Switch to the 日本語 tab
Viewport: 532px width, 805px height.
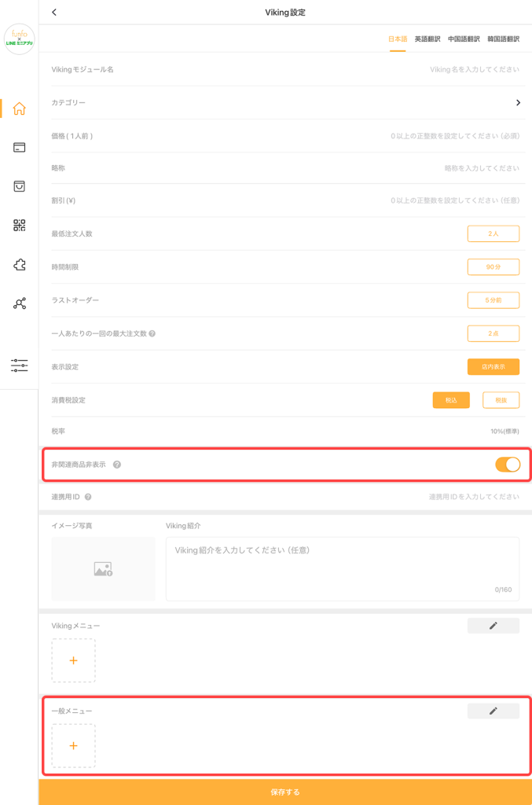coord(398,39)
